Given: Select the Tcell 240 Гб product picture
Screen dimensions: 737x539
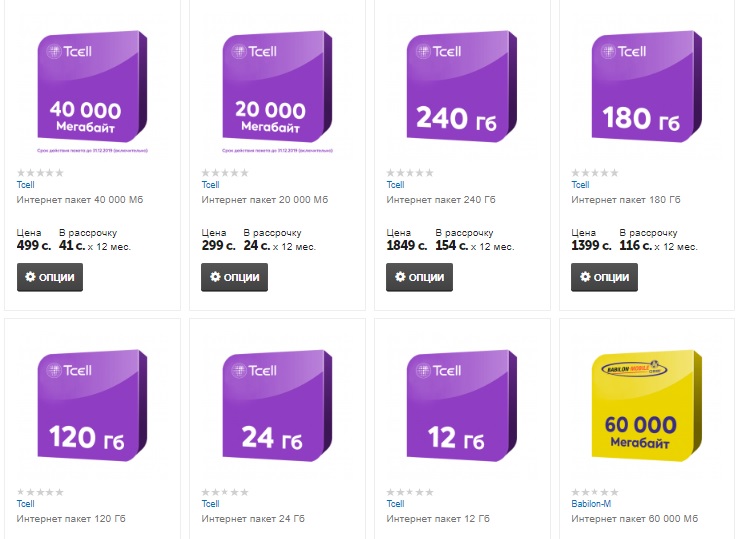Looking at the screenshot, I should (x=461, y=90).
